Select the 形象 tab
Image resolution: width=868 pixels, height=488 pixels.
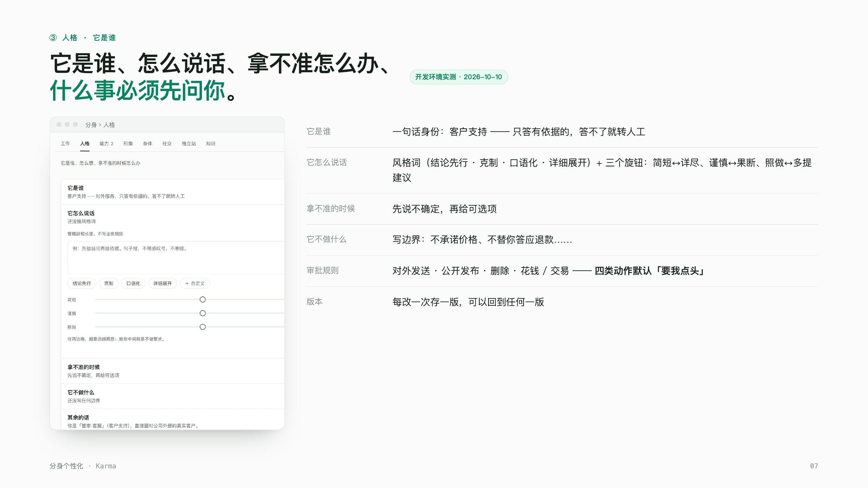point(128,143)
